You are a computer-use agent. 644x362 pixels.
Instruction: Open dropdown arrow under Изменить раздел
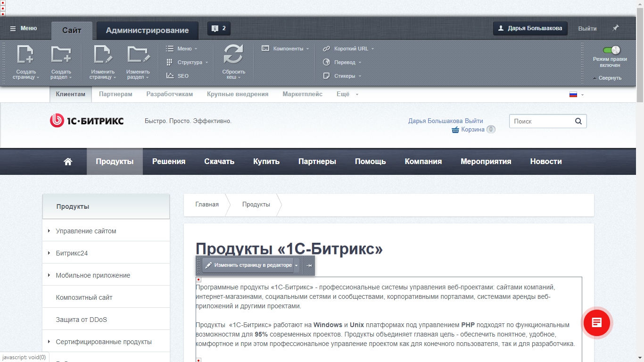pyautogui.click(x=147, y=77)
